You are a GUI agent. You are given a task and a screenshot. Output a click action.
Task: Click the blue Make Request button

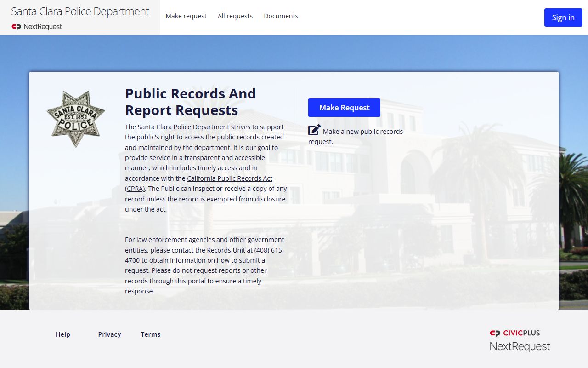pyautogui.click(x=344, y=108)
